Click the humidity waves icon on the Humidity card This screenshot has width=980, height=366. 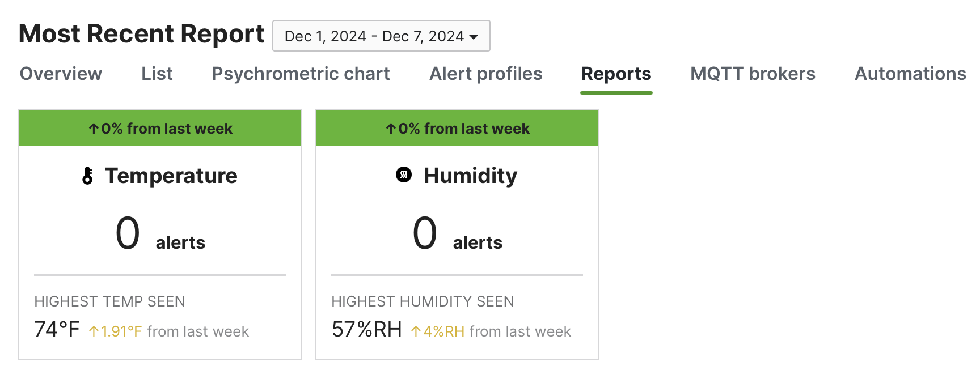(x=403, y=175)
